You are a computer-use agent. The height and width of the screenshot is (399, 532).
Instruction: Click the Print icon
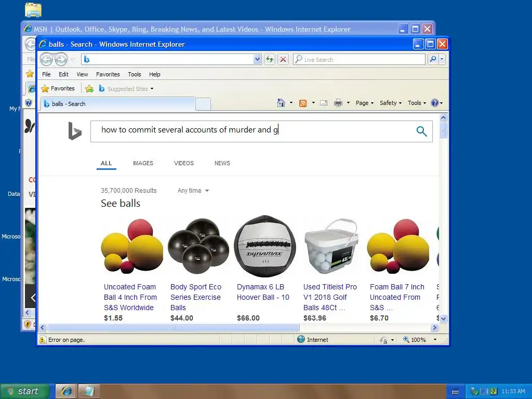[338, 103]
